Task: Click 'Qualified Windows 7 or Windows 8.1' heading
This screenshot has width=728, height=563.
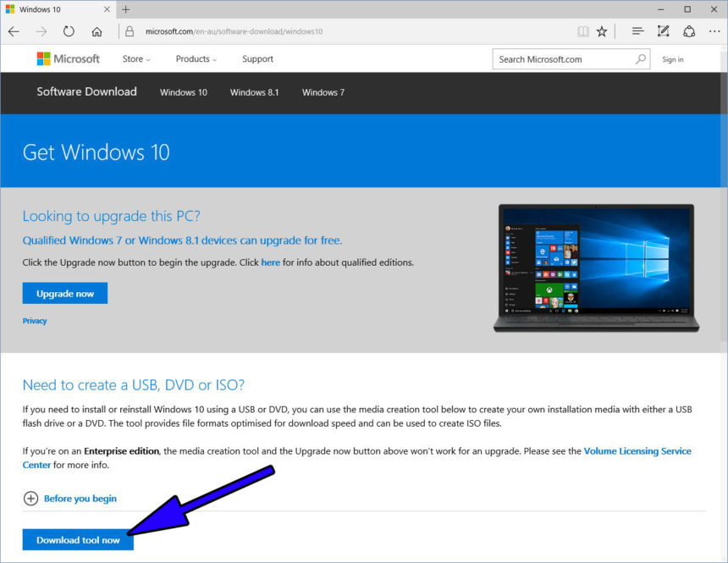Action: point(182,240)
